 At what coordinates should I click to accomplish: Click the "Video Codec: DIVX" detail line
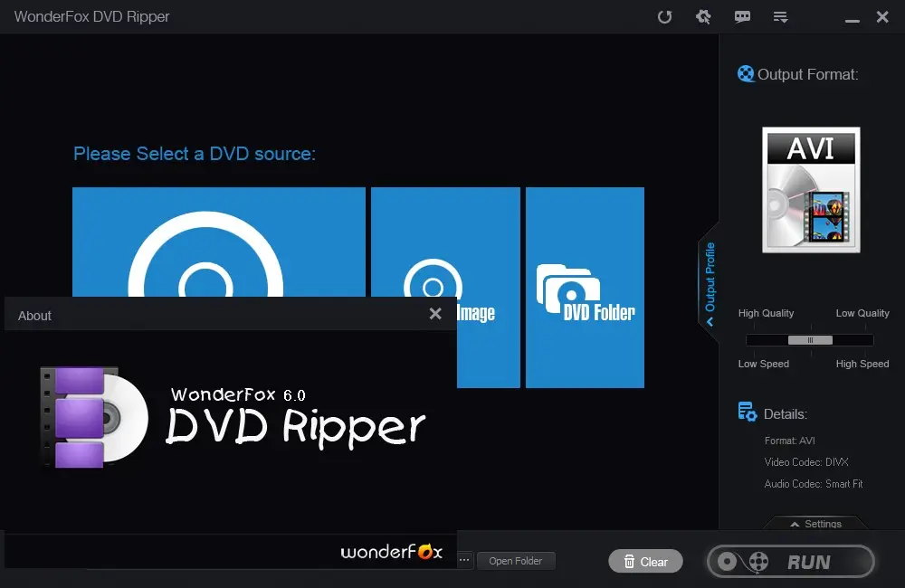click(806, 462)
